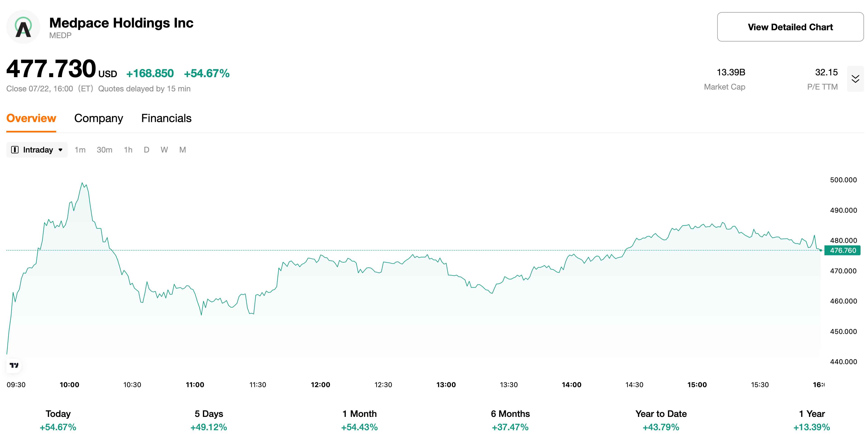Switch chart to W weekly interval
This screenshot has width=868, height=439.
pyautogui.click(x=165, y=150)
